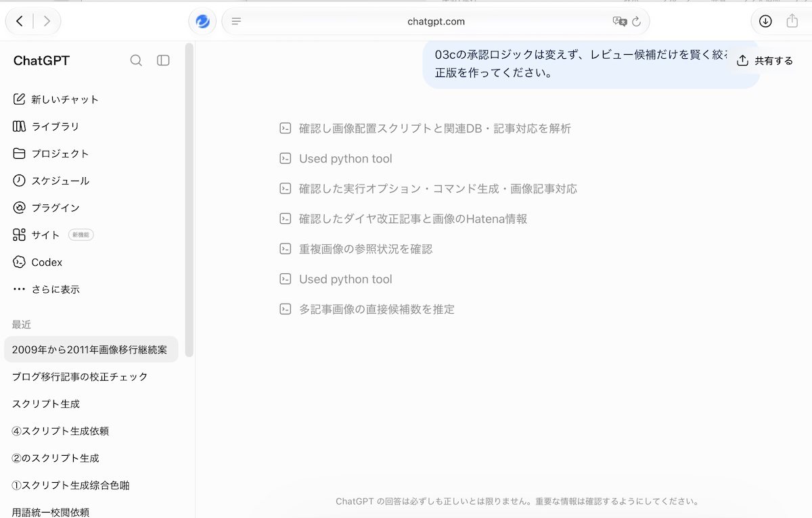Click the chatgpt.com address field

pos(436,22)
